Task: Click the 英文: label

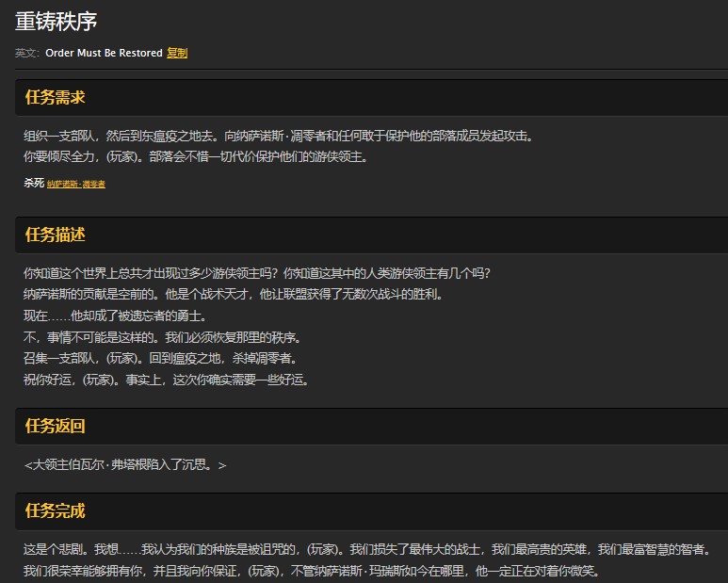Action: click(x=27, y=53)
